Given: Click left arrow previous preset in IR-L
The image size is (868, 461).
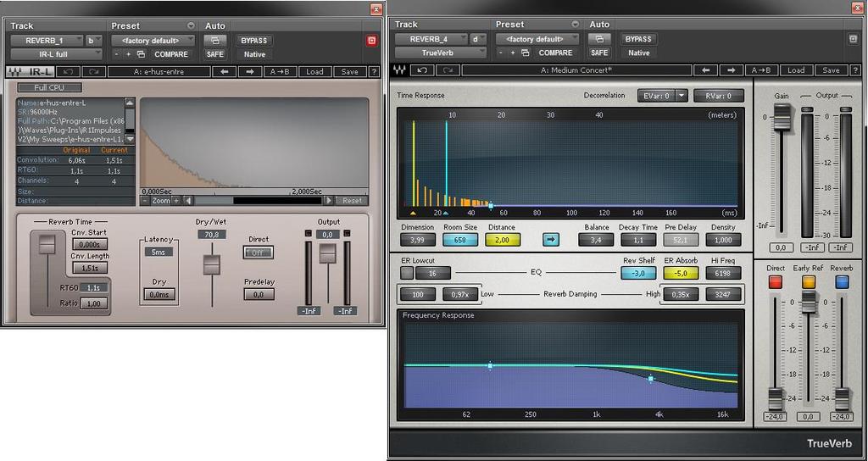Looking at the screenshot, I should [x=225, y=72].
